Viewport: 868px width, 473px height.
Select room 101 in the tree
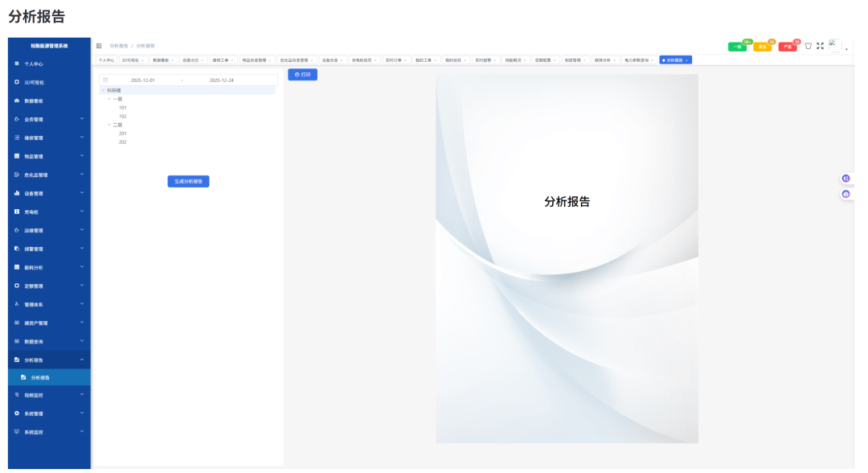click(x=123, y=108)
